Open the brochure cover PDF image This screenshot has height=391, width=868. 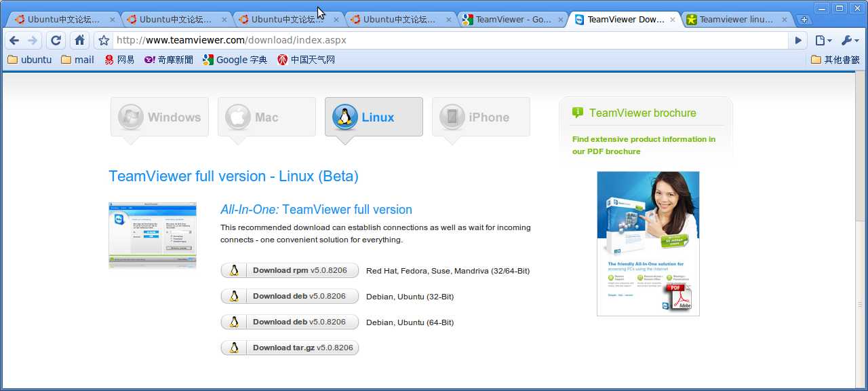pos(648,244)
